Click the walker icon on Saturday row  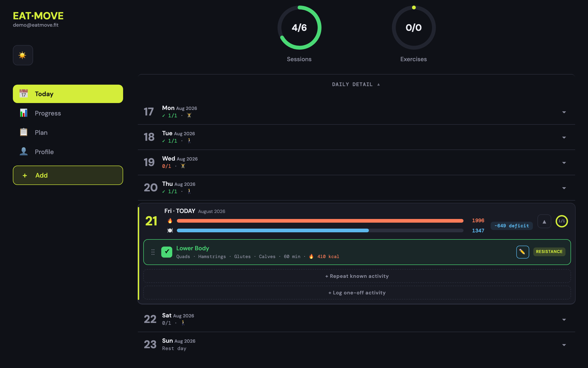pos(183,323)
